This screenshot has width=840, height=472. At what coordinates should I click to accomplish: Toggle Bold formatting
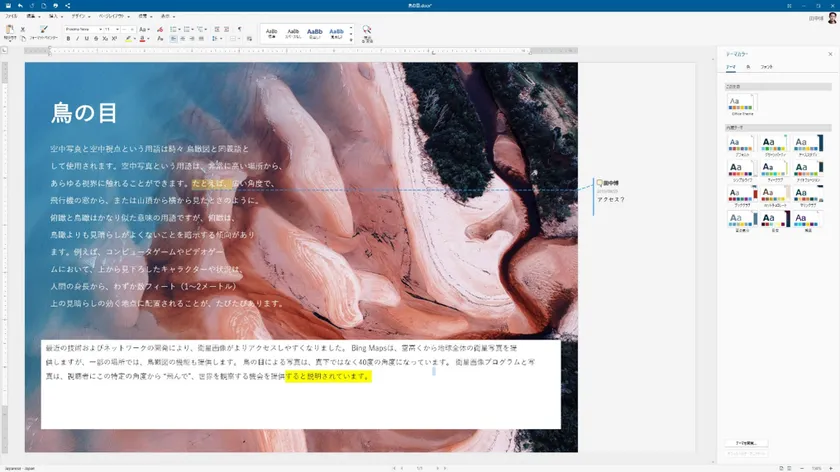[68, 39]
